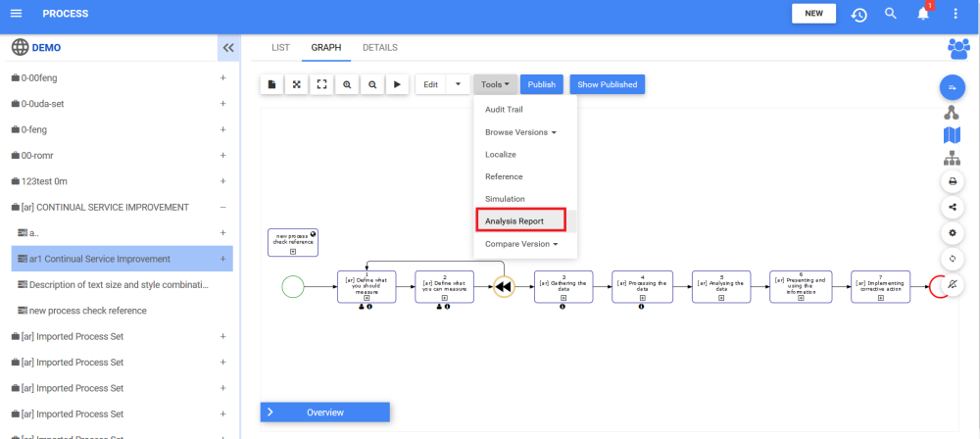Image resolution: width=980 pixels, height=439 pixels.
Task: Select Localize from Tools menu
Action: tap(501, 155)
